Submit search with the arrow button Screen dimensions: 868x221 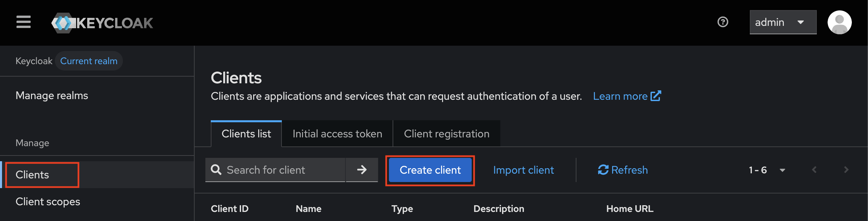coord(362,170)
